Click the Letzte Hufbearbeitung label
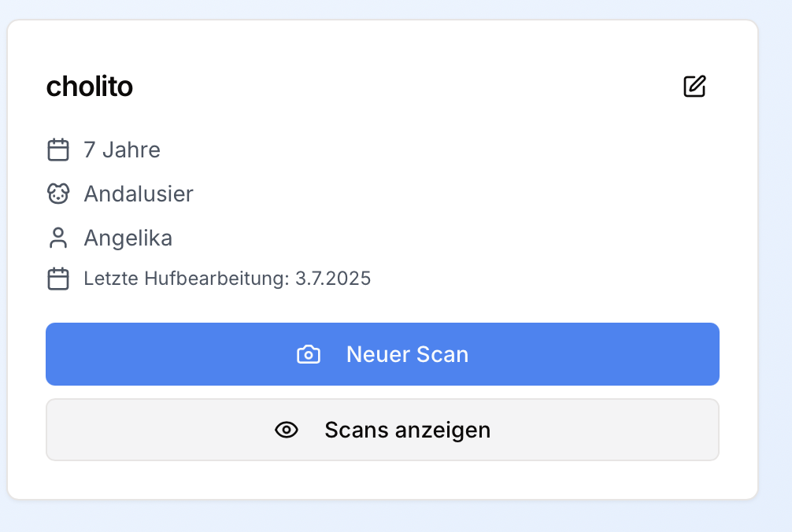This screenshot has height=532, width=792. tap(187, 279)
